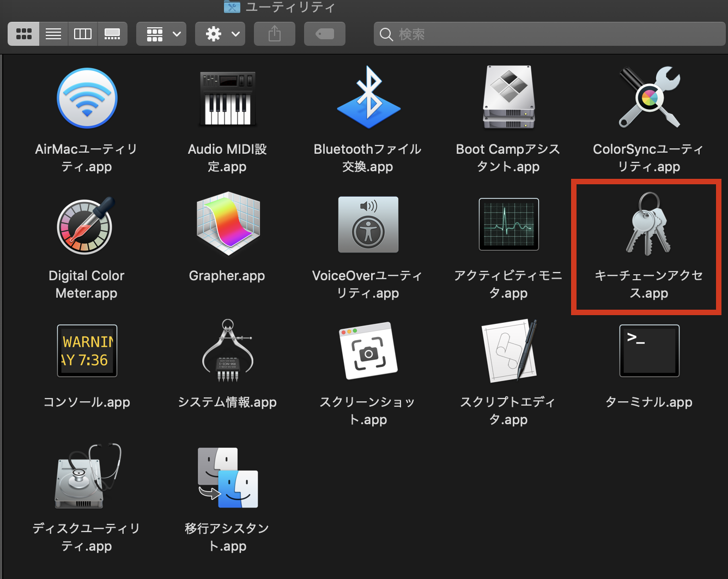
Task: Open Digital Color Meter icon
Action: tap(86, 225)
